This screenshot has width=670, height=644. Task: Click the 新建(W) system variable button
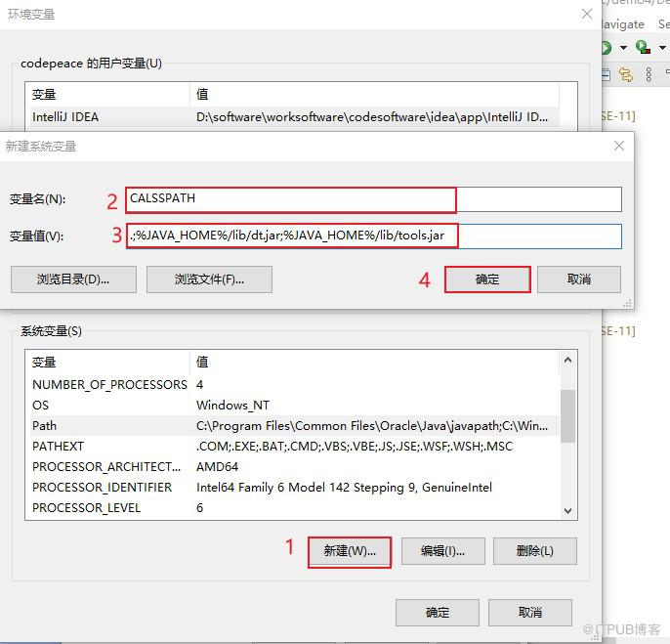pyautogui.click(x=350, y=551)
